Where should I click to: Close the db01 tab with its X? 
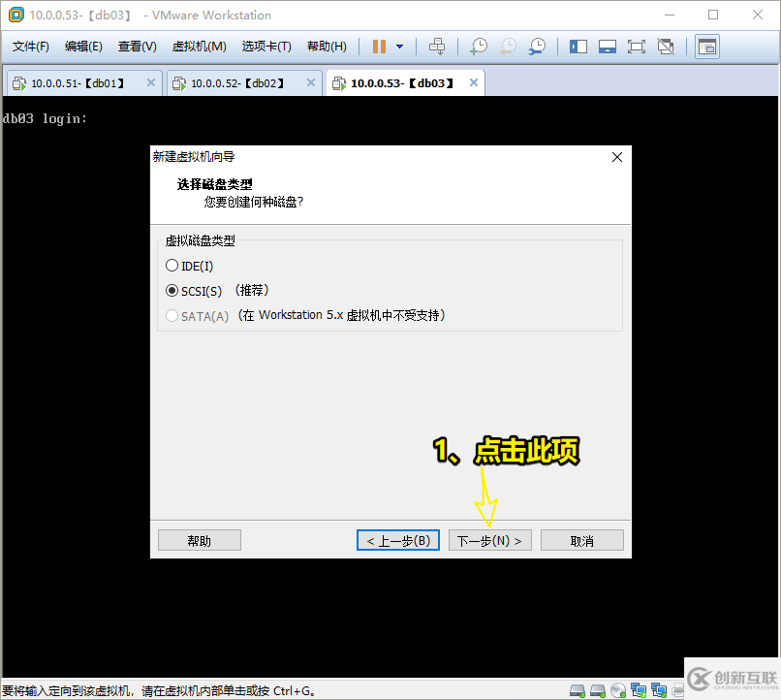[x=151, y=82]
